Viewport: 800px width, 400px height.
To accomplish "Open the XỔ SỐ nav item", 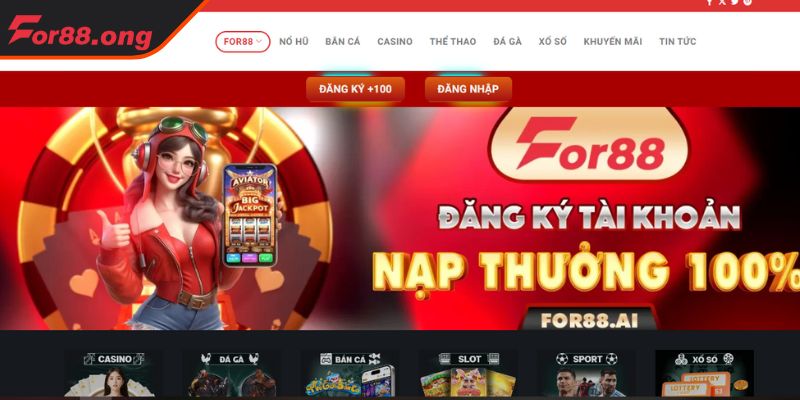I will click(553, 42).
